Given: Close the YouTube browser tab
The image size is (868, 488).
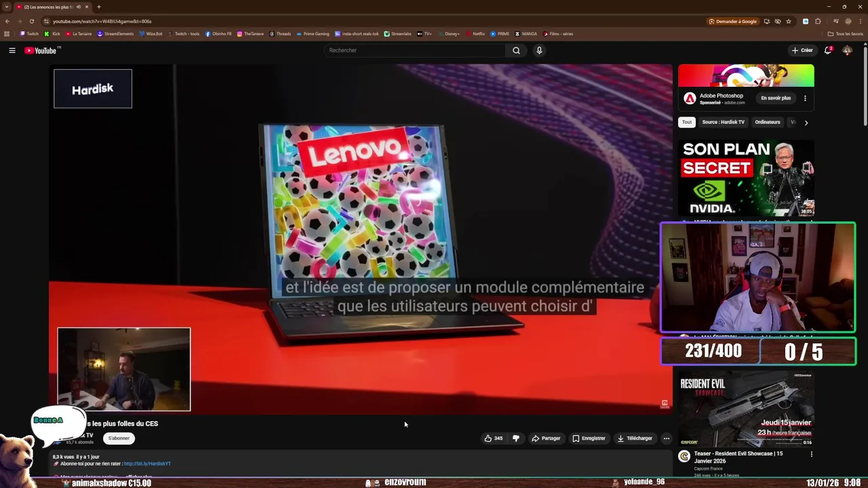Looking at the screenshot, I should point(86,7).
